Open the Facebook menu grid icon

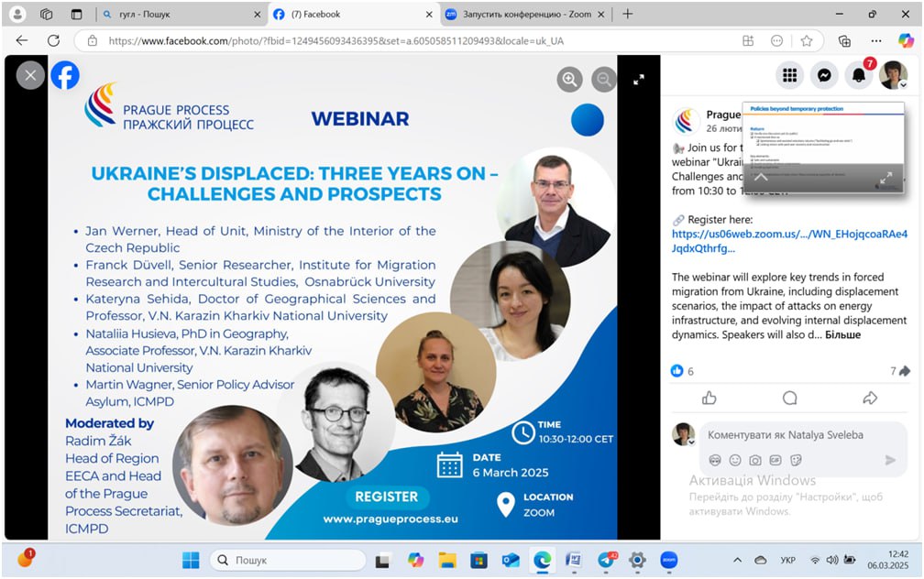[x=789, y=75]
